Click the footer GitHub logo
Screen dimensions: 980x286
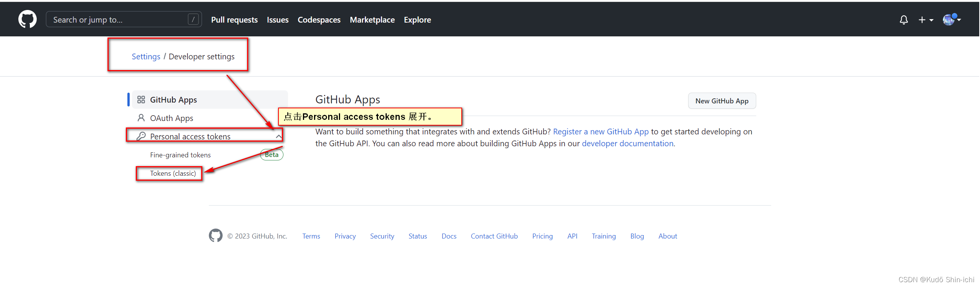tap(216, 236)
